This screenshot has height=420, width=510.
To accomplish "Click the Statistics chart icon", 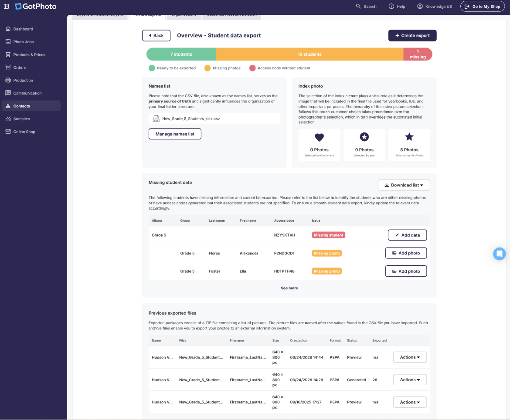I will point(8,119).
